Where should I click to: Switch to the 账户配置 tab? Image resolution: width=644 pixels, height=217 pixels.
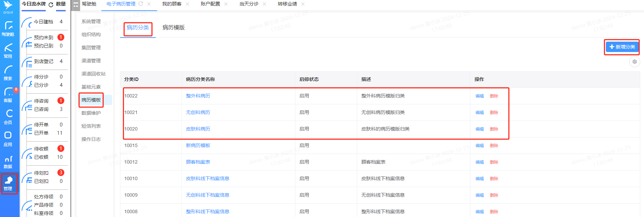(210, 4)
